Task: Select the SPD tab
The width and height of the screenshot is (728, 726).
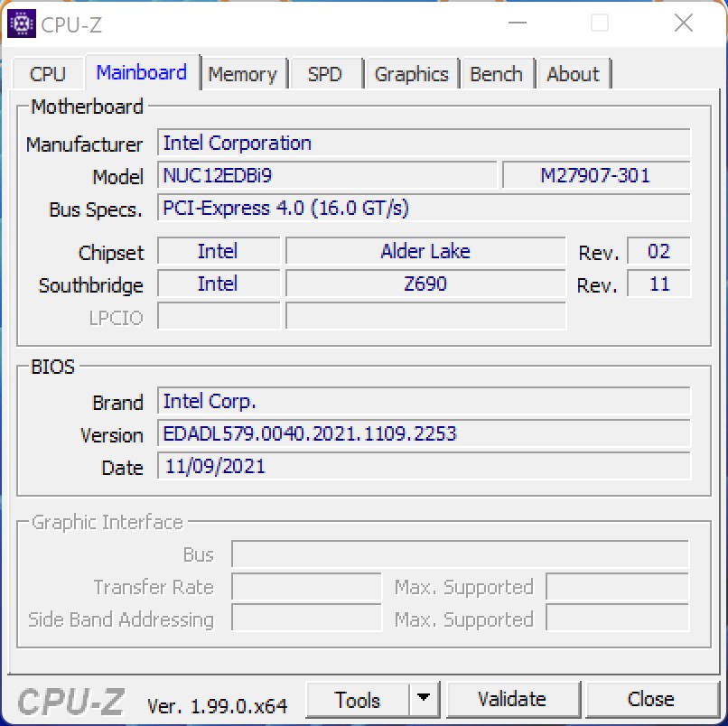Action: 325,74
